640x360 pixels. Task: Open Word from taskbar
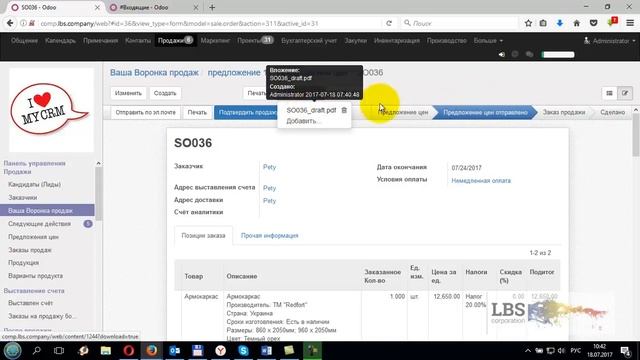point(266,351)
